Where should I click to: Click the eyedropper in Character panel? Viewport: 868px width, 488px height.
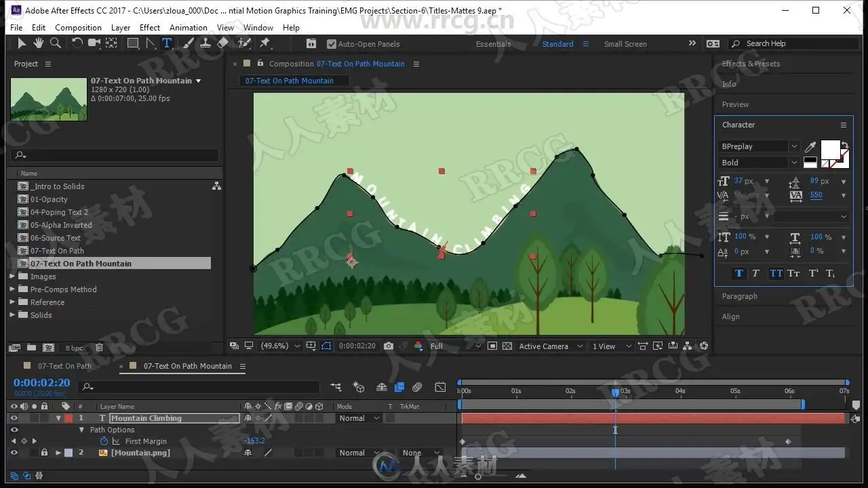(x=810, y=147)
